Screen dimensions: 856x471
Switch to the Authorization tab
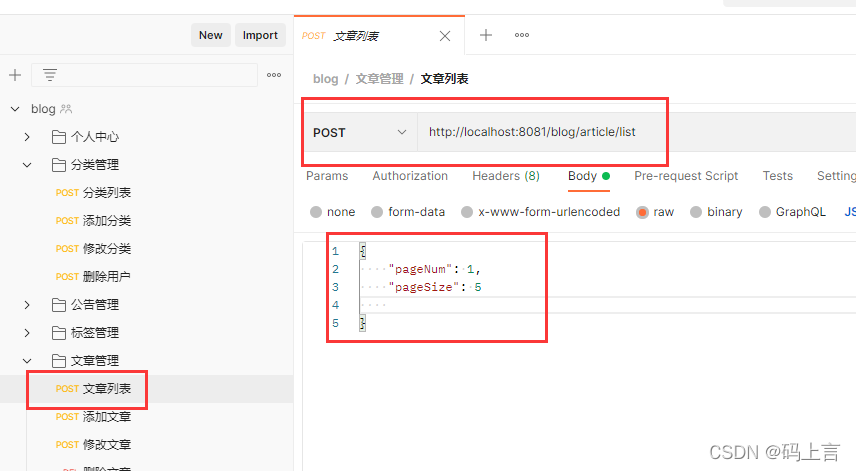click(x=410, y=176)
